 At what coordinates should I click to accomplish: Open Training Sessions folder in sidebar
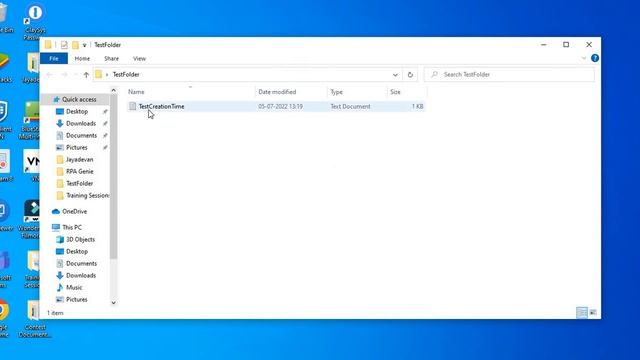point(87,196)
